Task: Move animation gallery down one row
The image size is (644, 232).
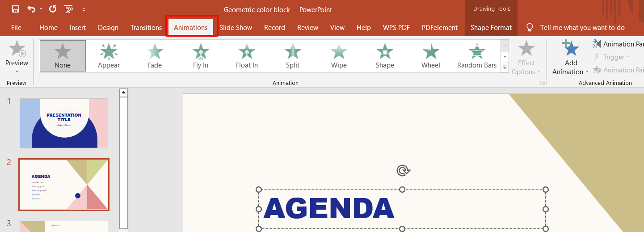Action: pos(505,56)
